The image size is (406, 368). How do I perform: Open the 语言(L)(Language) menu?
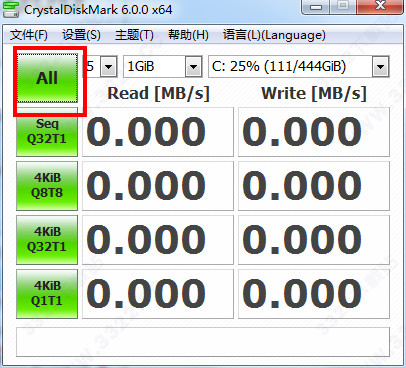(x=274, y=35)
